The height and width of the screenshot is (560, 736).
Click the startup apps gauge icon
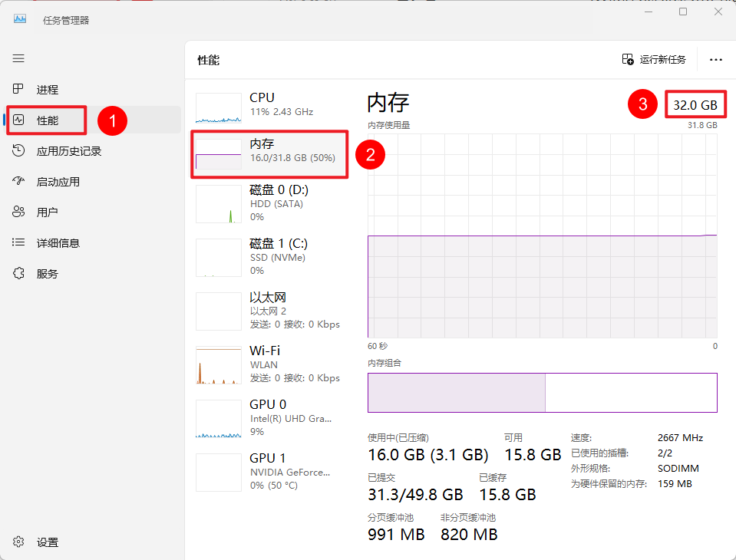click(x=18, y=181)
